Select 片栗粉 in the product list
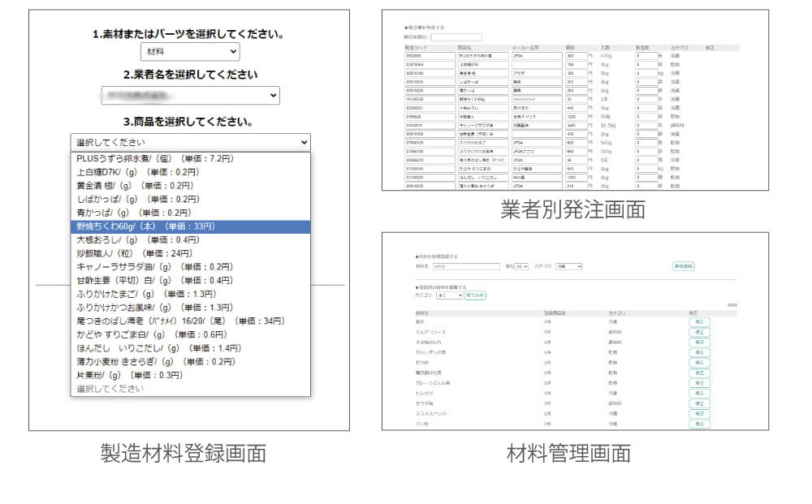The height and width of the screenshot is (504, 812). (x=190, y=375)
